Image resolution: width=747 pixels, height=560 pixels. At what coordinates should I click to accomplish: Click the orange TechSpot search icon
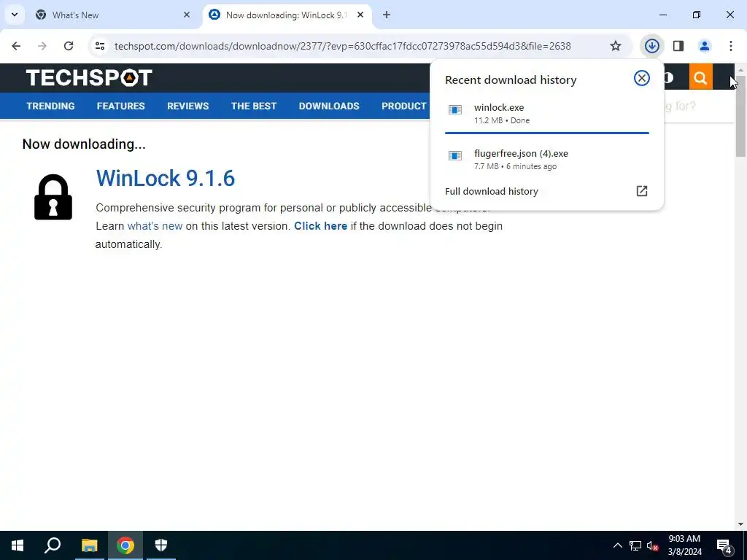(700, 77)
